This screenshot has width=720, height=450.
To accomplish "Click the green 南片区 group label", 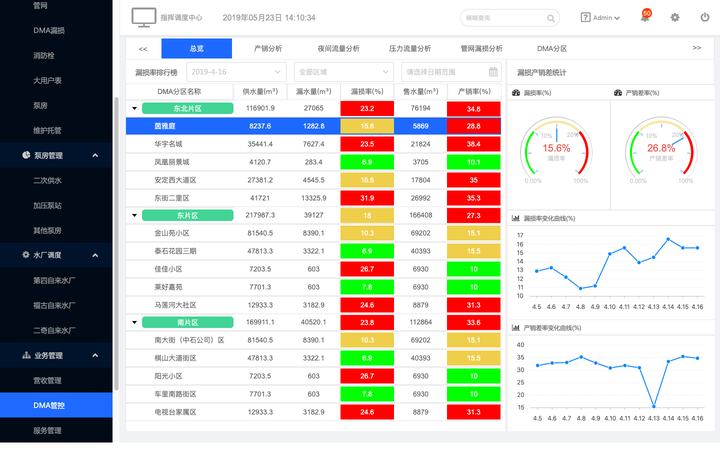I will (x=187, y=322).
